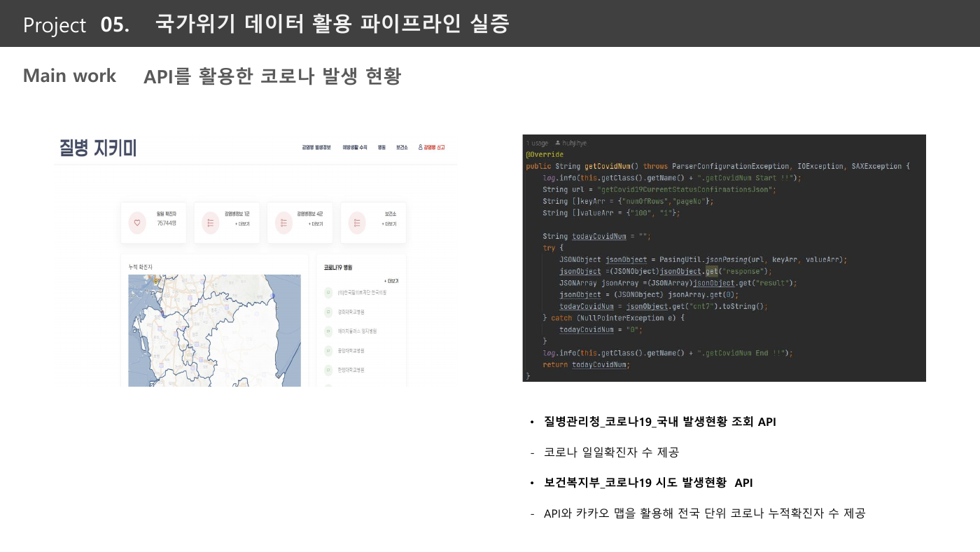Image resolution: width=980 pixels, height=552 pixels.
Task: Click the 보건복지부_코로나19 시도 발생현황 API bullet
Action: click(648, 483)
